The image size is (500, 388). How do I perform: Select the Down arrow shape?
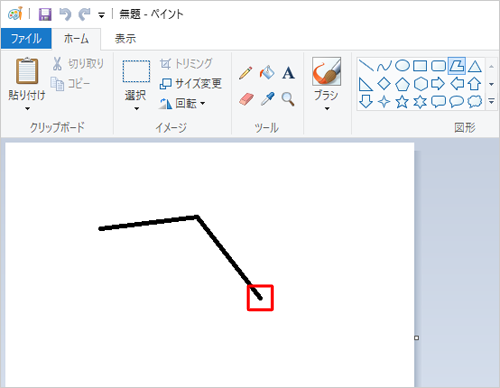[x=366, y=102]
